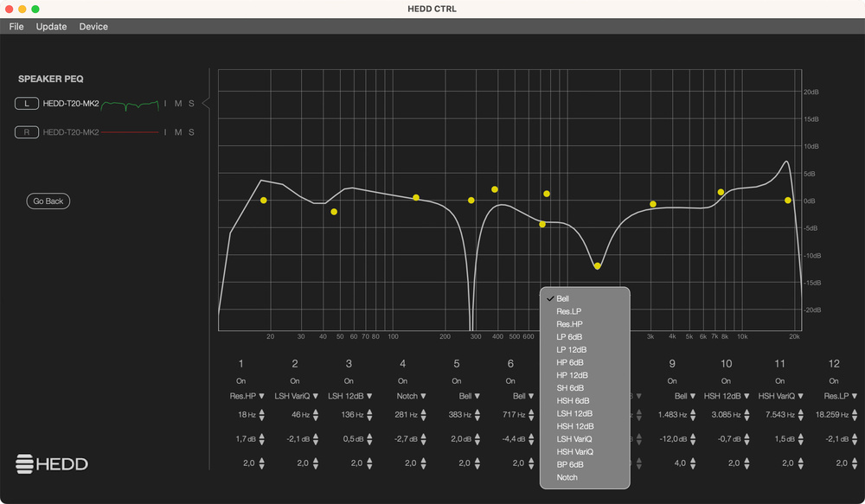The image size is (865, 504).
Task: Switch off band 12 On toggle
Action: [834, 381]
